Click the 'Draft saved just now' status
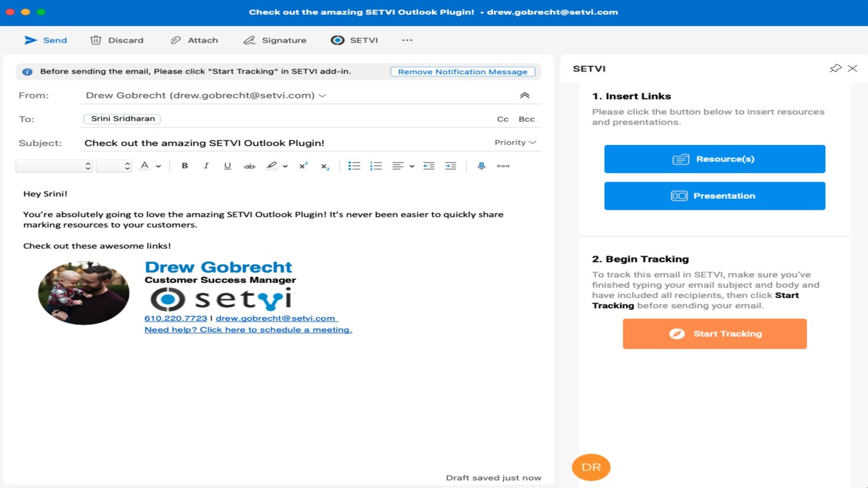 coord(494,478)
